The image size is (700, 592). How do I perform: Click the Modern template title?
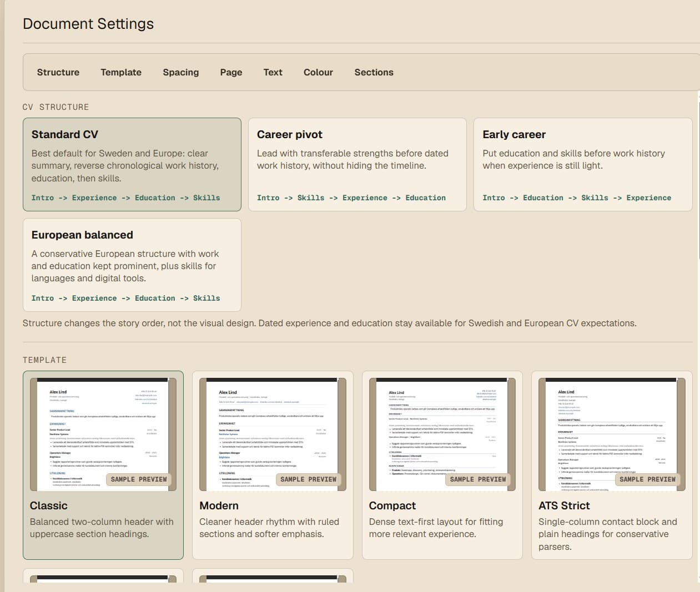click(x=219, y=505)
